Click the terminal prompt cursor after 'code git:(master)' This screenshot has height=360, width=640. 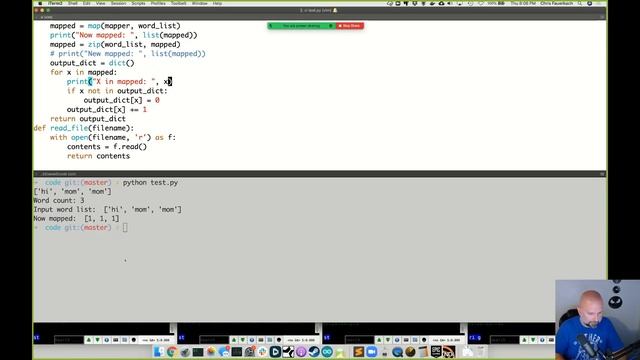[x=125, y=228]
